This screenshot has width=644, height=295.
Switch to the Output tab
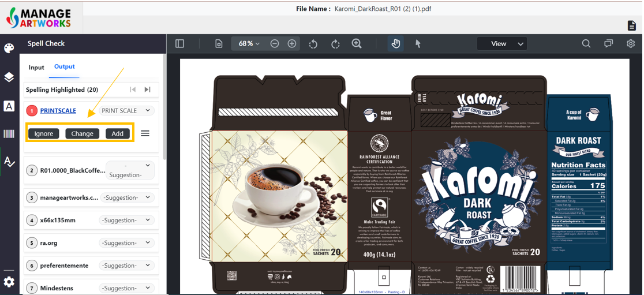click(x=65, y=66)
